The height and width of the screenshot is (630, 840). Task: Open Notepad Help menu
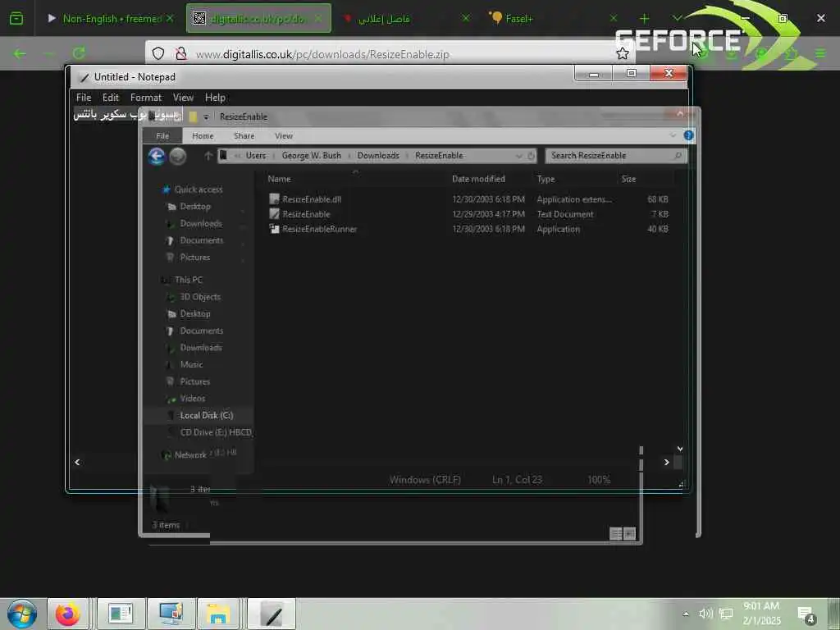click(x=215, y=98)
